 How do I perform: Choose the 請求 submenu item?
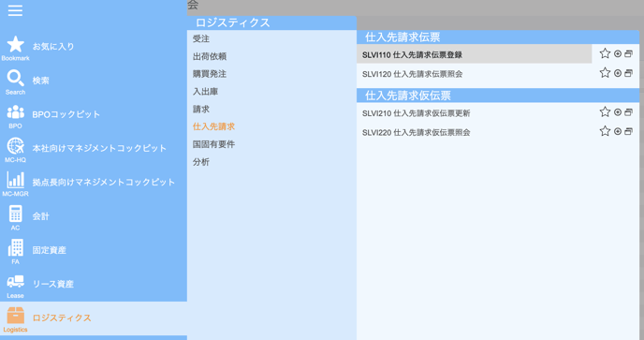tap(201, 110)
